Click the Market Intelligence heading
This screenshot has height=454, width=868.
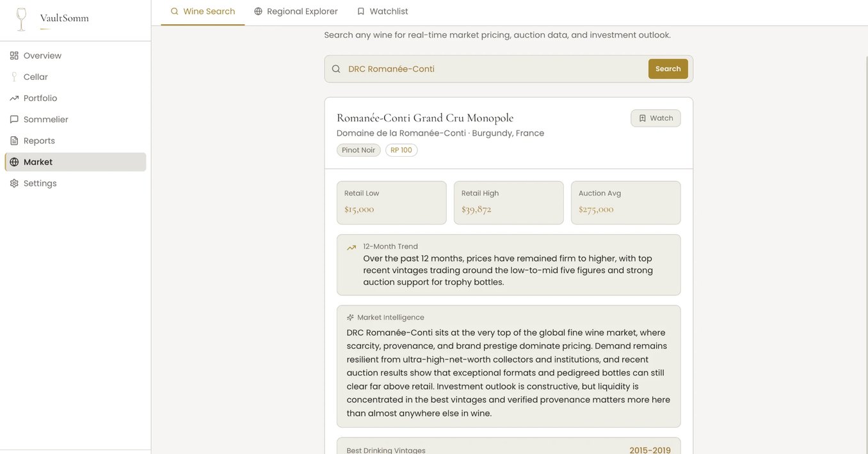(x=390, y=317)
